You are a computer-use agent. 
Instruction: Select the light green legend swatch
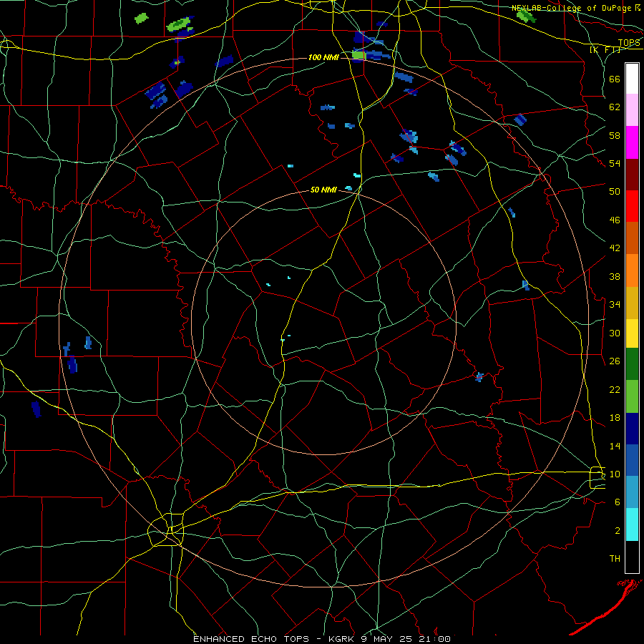coord(632,396)
